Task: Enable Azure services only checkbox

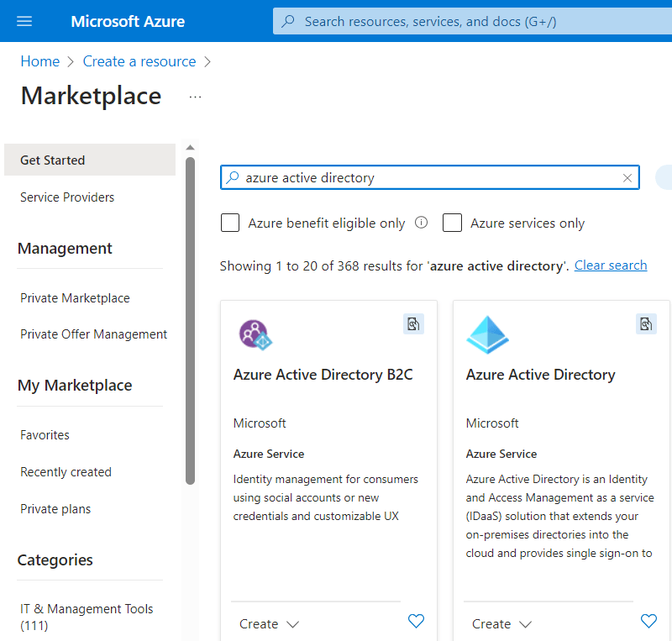Action: [x=452, y=223]
